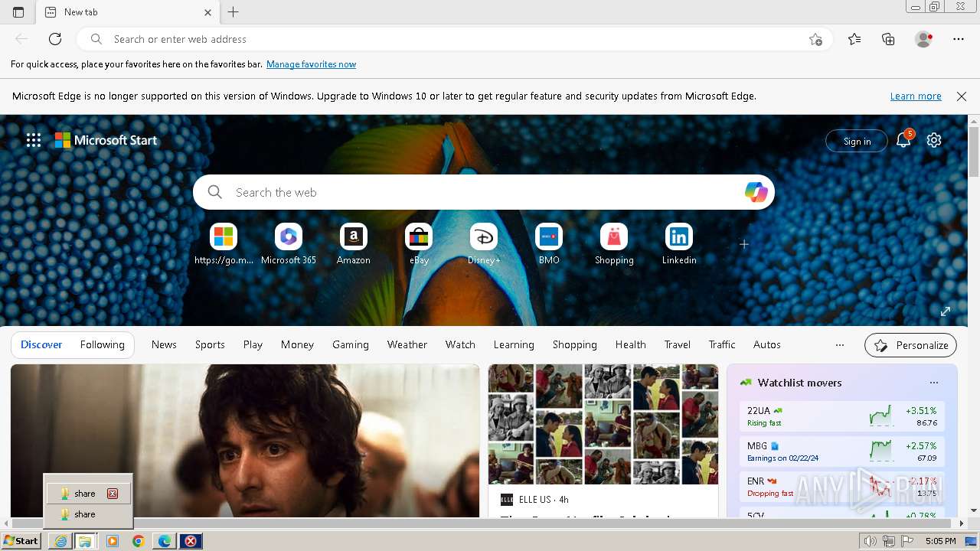Viewport: 980px width, 551px height.
Task: Open the Microsoft 365 quick link
Action: (x=289, y=245)
